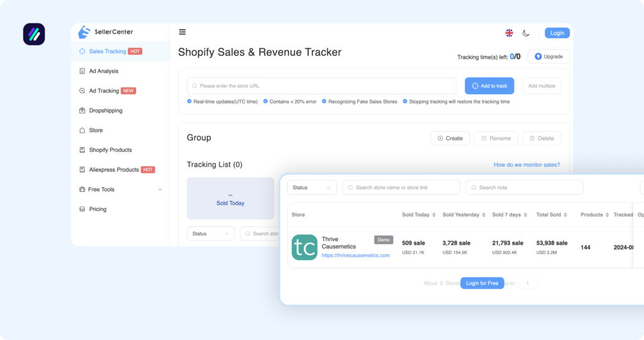Click the purple app logo icon
This screenshot has height=340, width=644.
34,34
